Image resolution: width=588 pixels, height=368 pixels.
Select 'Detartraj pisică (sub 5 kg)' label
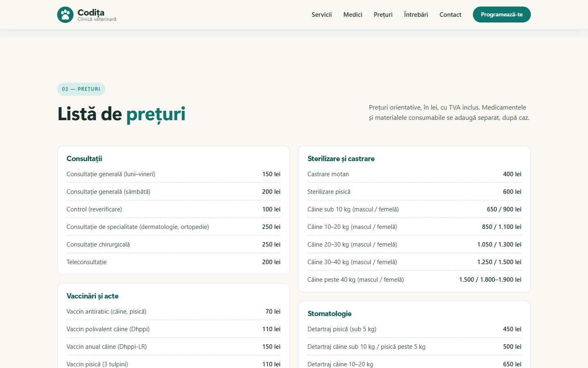coord(342,329)
